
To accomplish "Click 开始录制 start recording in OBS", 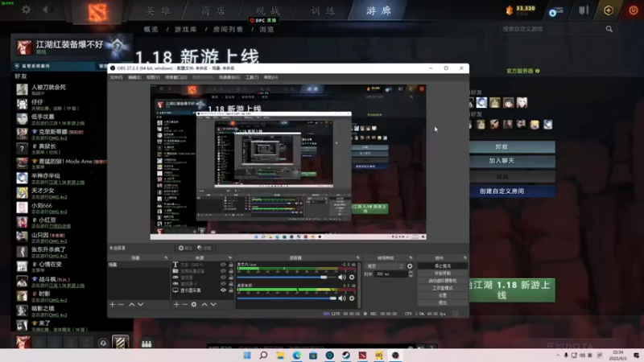I will (442, 274).
